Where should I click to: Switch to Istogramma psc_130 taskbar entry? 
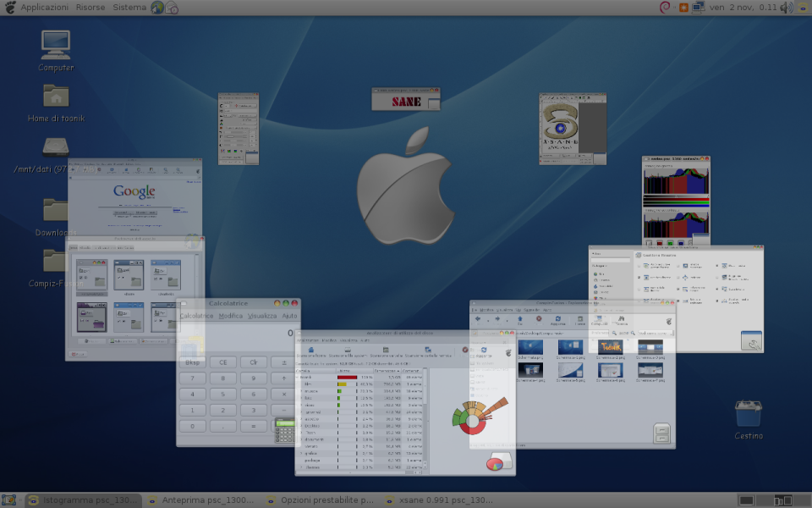[84, 500]
